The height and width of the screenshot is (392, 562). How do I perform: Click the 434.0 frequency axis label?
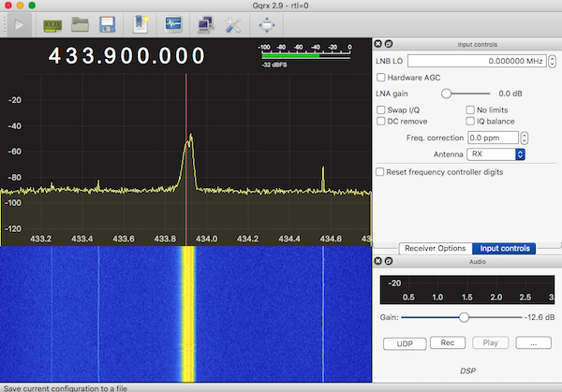click(x=206, y=239)
